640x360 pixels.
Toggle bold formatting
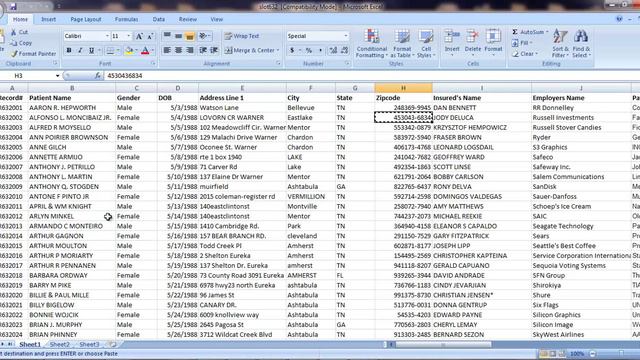point(69,50)
